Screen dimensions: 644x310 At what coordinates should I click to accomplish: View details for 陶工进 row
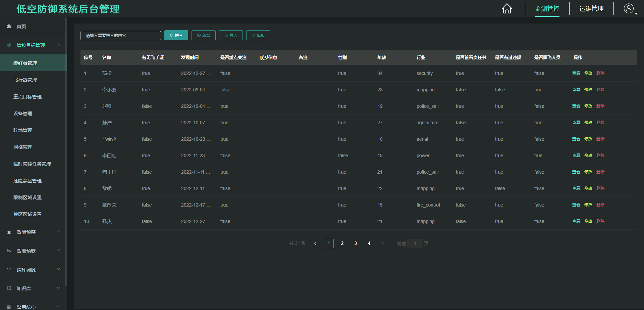576,172
